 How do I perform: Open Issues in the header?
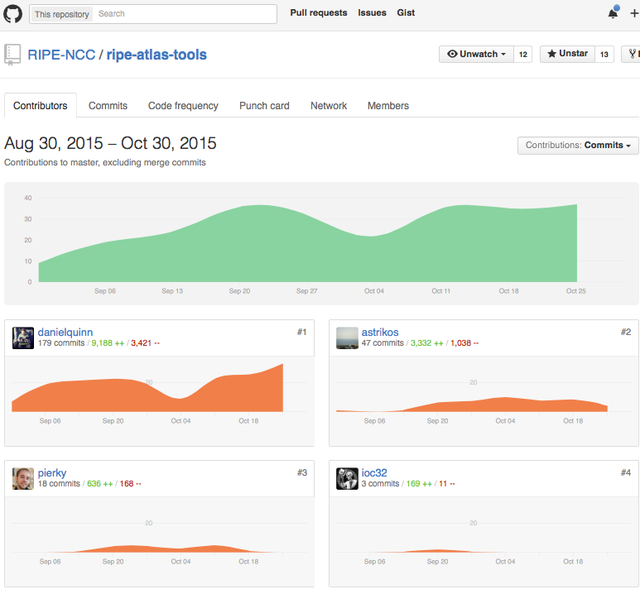[372, 13]
